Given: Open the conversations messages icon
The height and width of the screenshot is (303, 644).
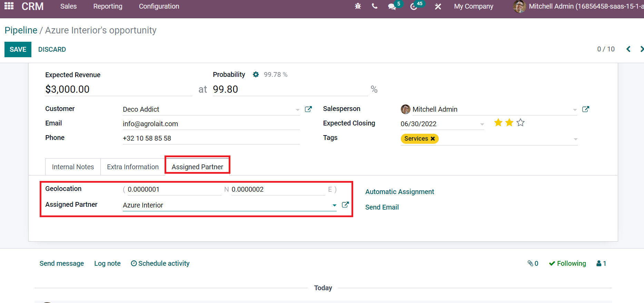Looking at the screenshot, I should 392,7.
